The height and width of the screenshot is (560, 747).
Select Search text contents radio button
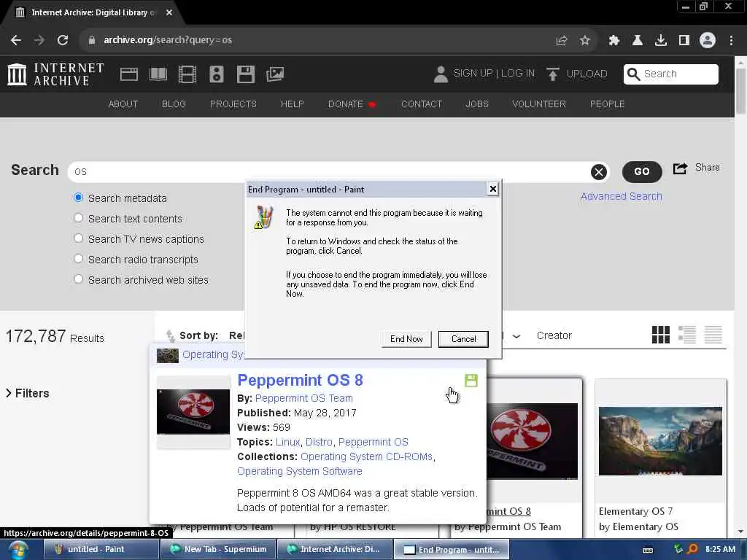pos(79,218)
